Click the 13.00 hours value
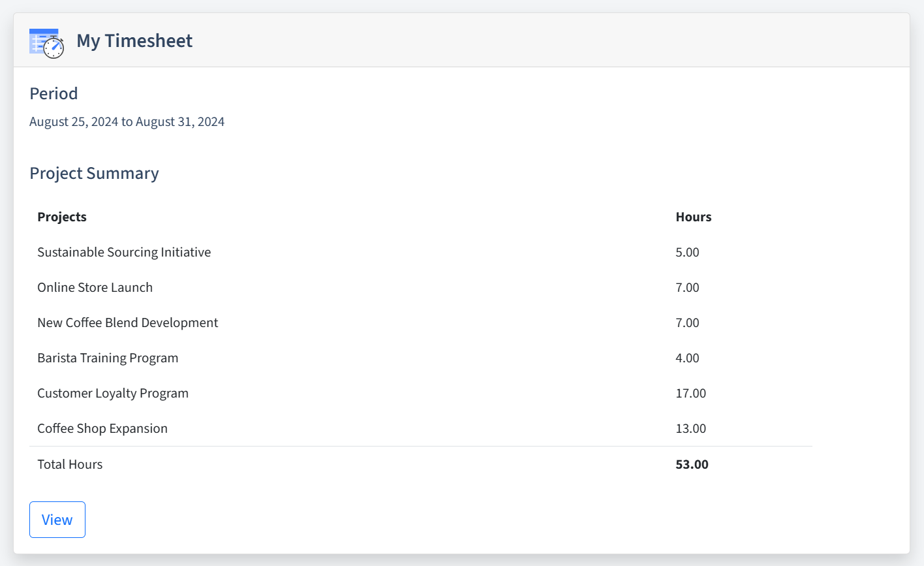Screen dimensions: 924x566 click(x=690, y=428)
